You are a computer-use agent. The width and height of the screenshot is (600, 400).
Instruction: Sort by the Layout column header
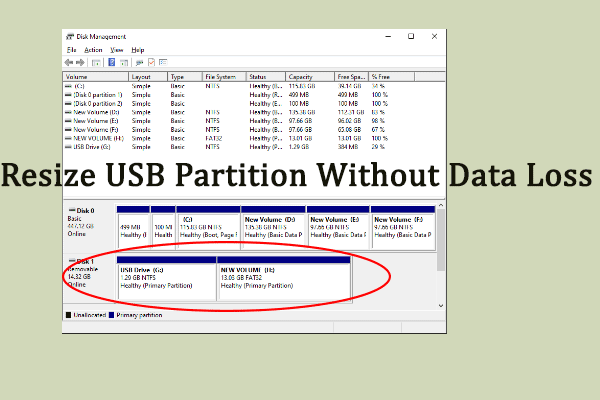coord(148,77)
